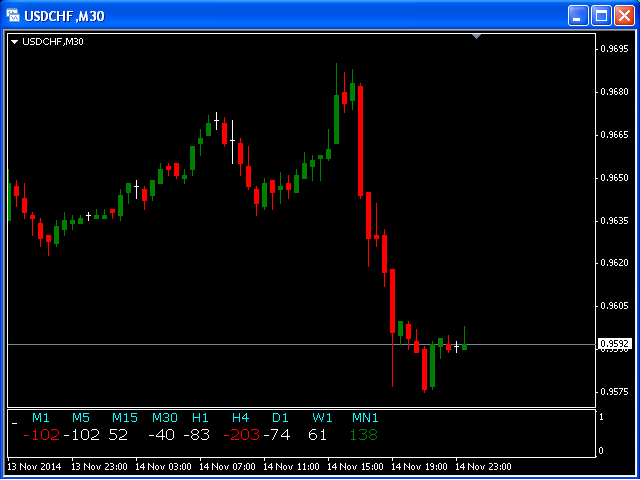This screenshot has width=640, height=480.
Task: Choose the H4 timeframe label
Action: (240, 417)
